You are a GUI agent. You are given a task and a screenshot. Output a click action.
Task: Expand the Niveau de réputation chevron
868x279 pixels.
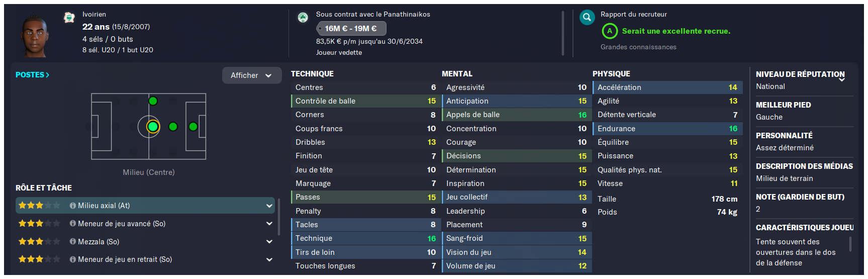(x=842, y=79)
